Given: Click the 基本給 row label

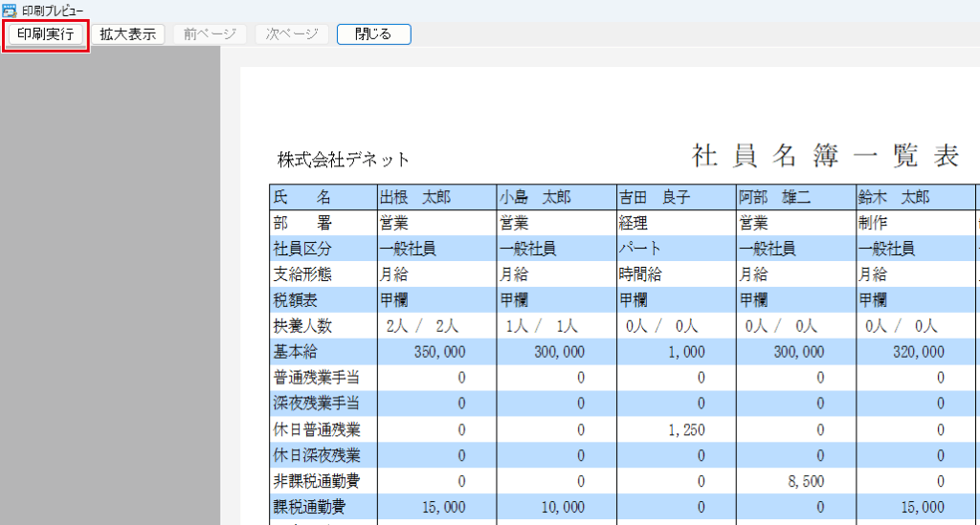Looking at the screenshot, I should (296, 352).
